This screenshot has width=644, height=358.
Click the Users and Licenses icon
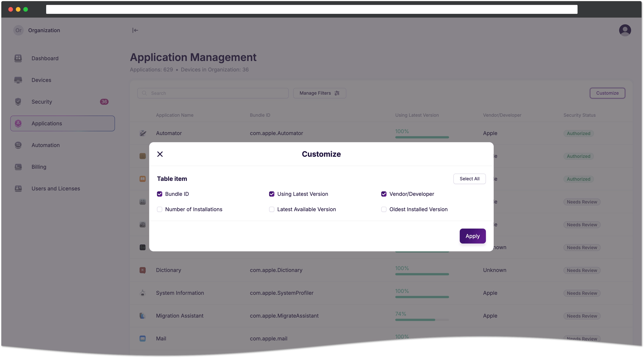(18, 188)
